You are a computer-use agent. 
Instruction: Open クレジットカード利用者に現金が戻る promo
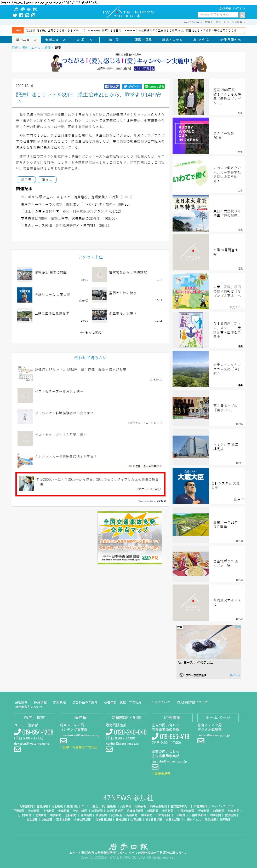66,456
